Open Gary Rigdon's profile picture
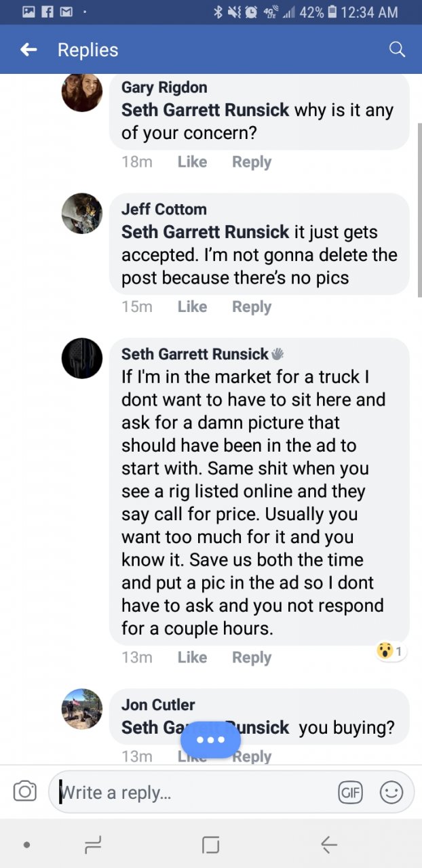Image resolution: width=422 pixels, height=868 pixels. 82,92
